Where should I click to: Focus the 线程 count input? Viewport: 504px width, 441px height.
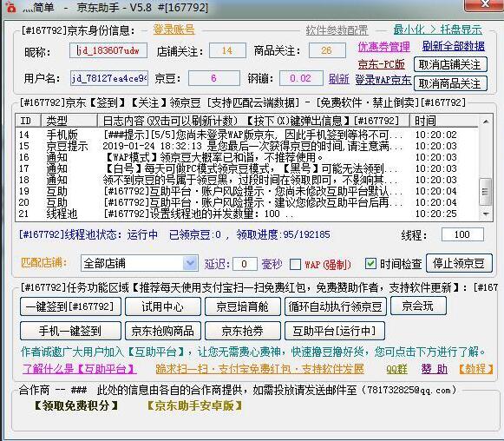click(462, 234)
